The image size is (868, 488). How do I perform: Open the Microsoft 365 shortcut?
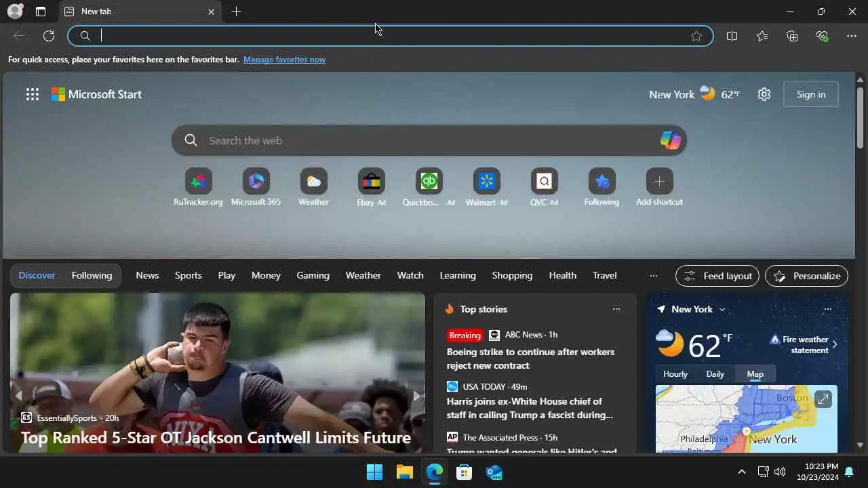[x=256, y=188]
